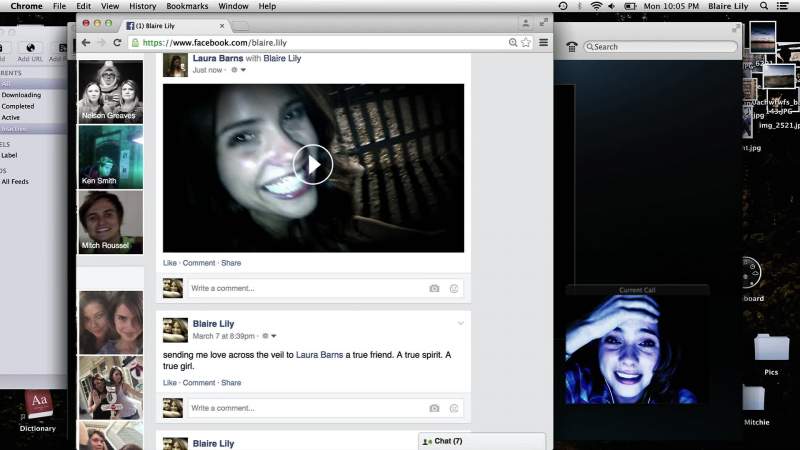Open Ken Smith friend thumbnail

tap(111, 157)
